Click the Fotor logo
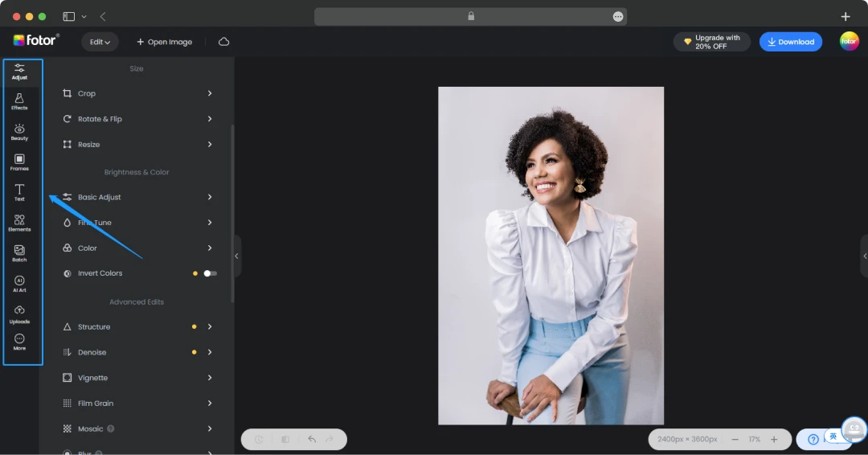868x455 pixels. [36, 40]
